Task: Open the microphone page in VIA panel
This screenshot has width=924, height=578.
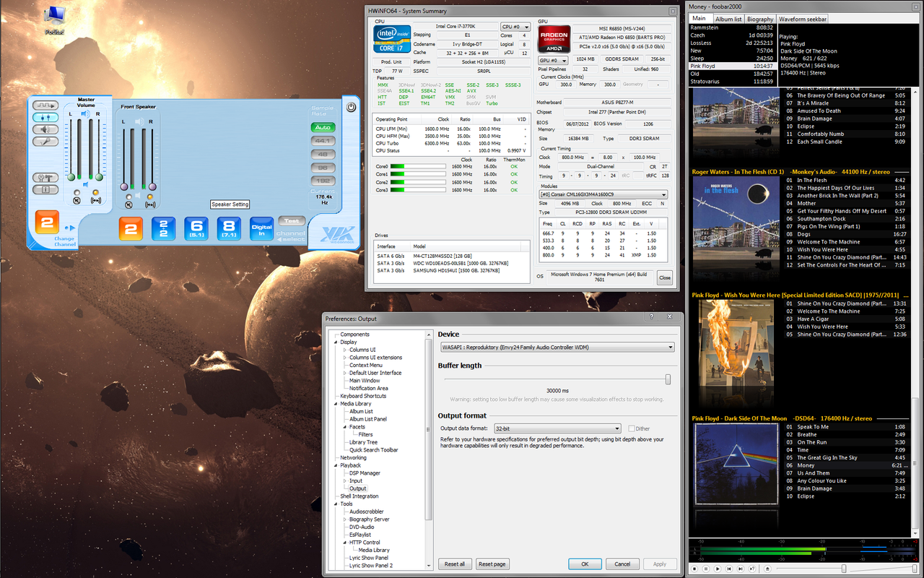Action: coord(45,142)
